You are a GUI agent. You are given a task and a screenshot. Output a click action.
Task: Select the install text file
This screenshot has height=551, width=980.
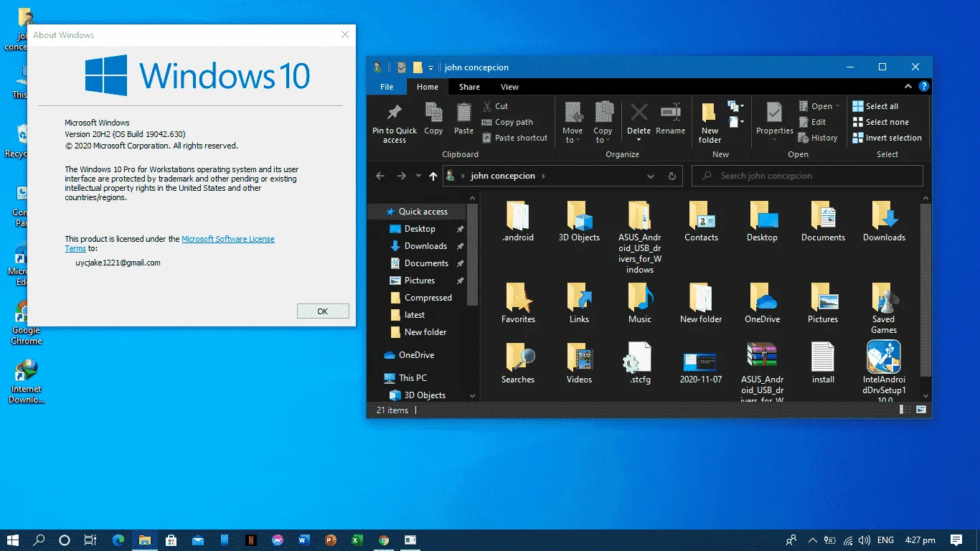(x=823, y=363)
